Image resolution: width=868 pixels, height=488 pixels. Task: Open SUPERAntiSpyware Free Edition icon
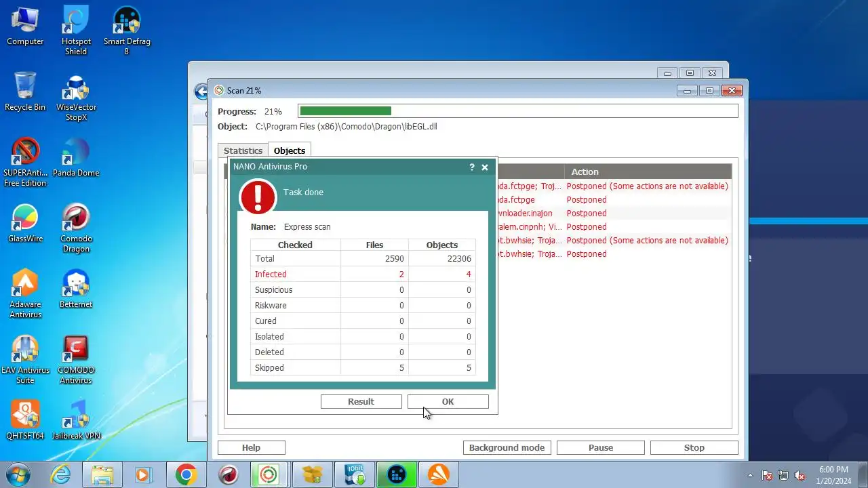pyautogui.click(x=25, y=163)
